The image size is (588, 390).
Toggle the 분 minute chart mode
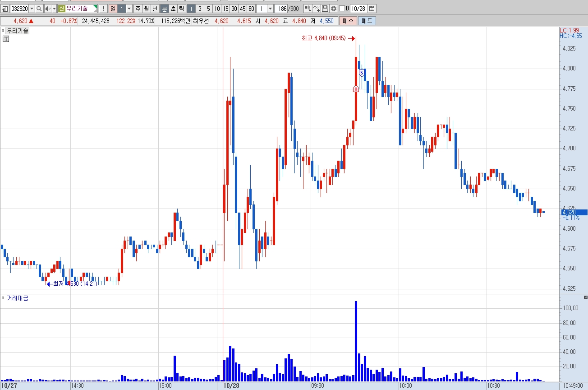tap(165, 9)
